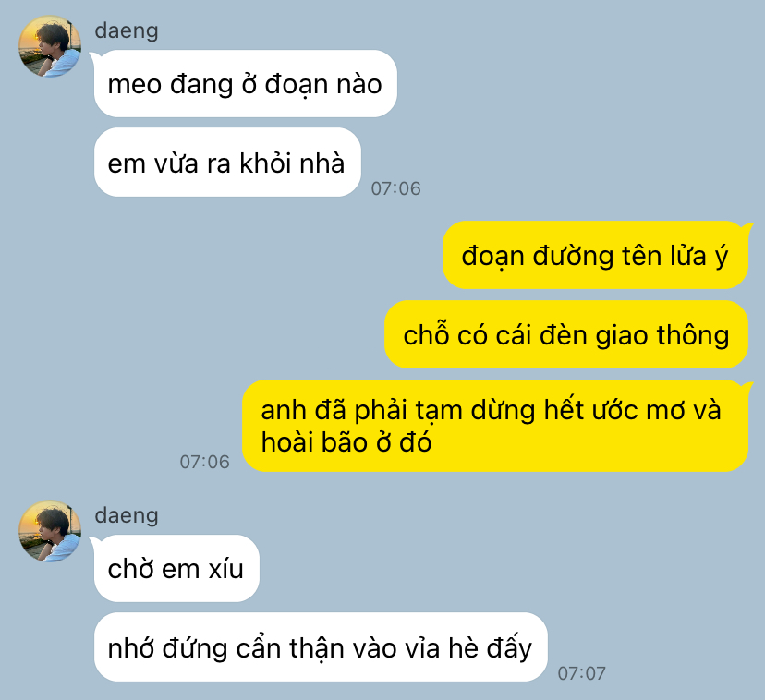Tap the word 'khỏi nhà' in the white bubble

292,163
